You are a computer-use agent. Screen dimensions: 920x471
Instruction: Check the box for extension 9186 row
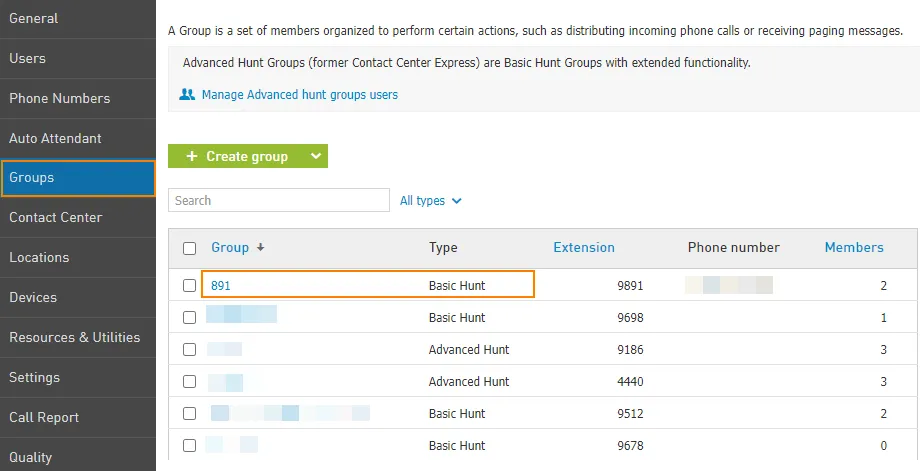(x=189, y=350)
